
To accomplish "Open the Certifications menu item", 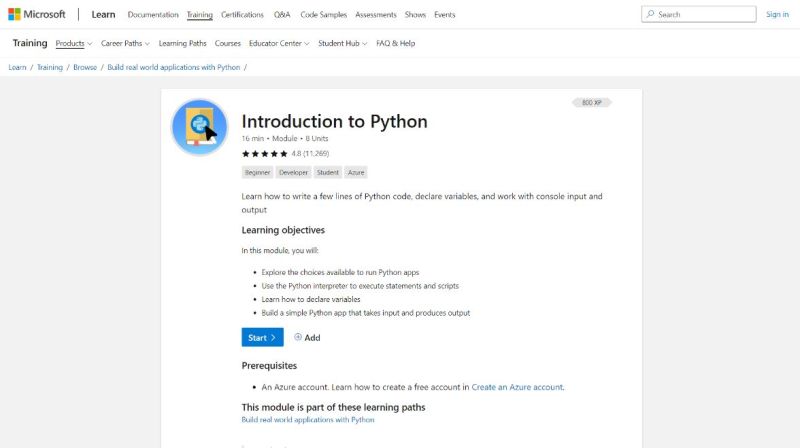I will [x=242, y=15].
